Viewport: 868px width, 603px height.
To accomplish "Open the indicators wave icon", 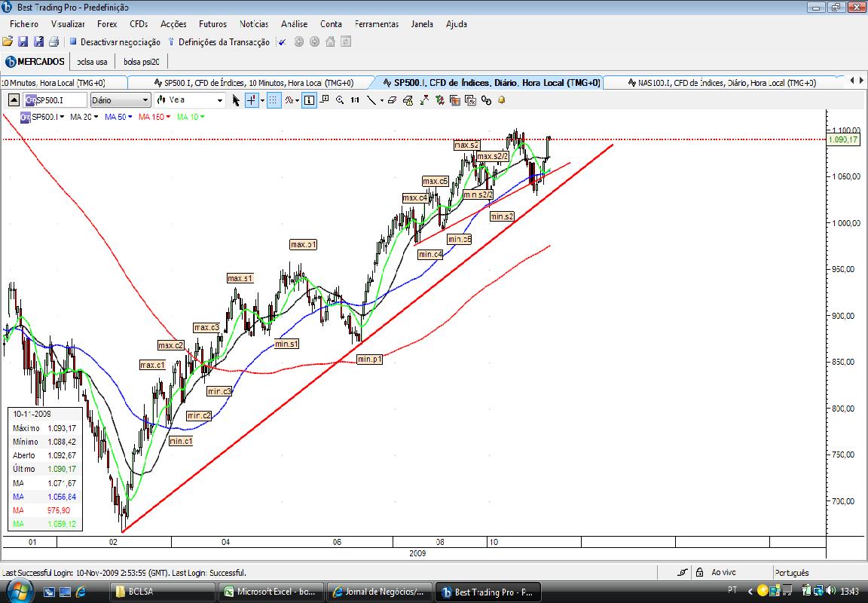I will point(289,100).
